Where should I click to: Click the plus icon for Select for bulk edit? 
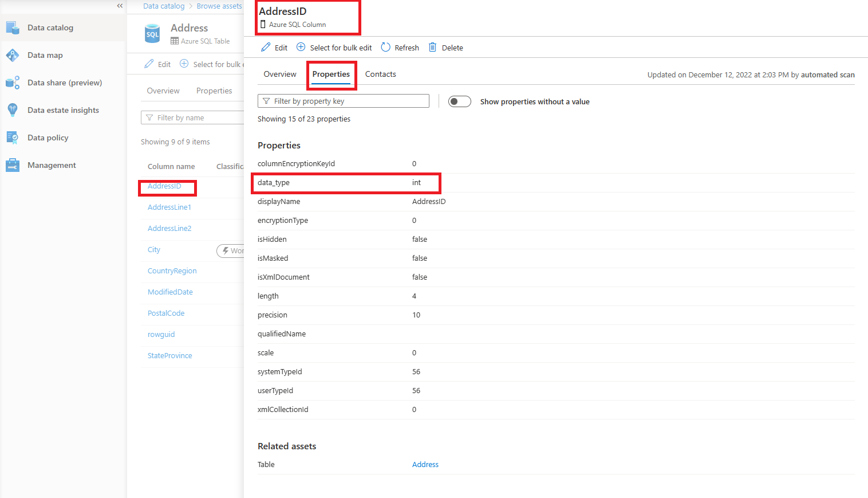point(301,47)
